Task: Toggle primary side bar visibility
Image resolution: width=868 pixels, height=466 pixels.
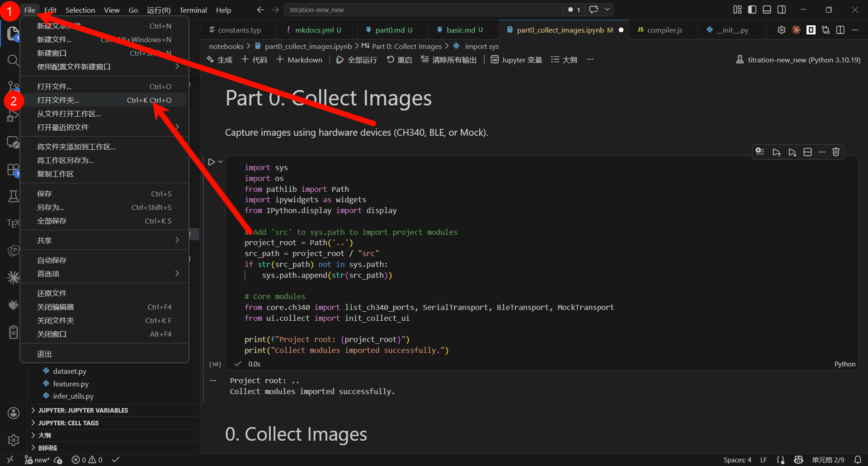Action: coord(752,10)
